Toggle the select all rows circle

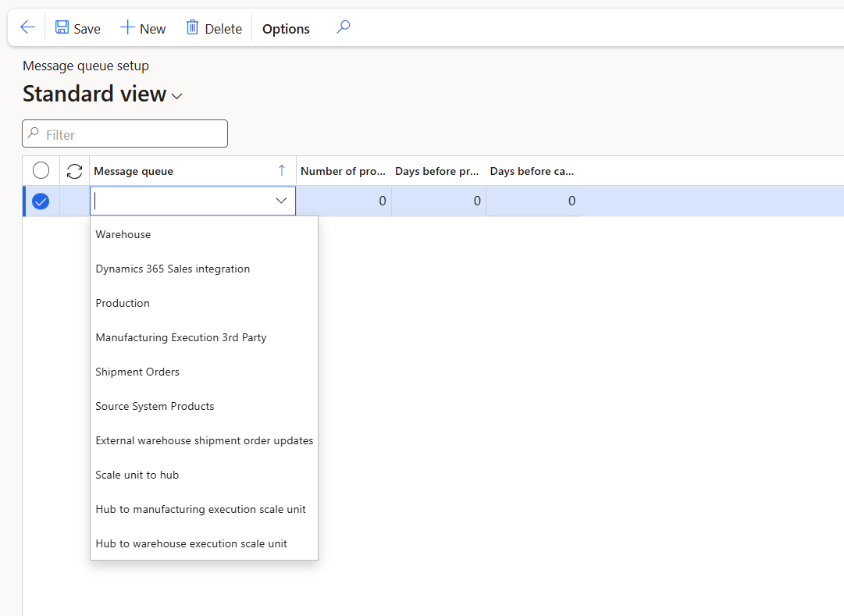click(x=41, y=171)
